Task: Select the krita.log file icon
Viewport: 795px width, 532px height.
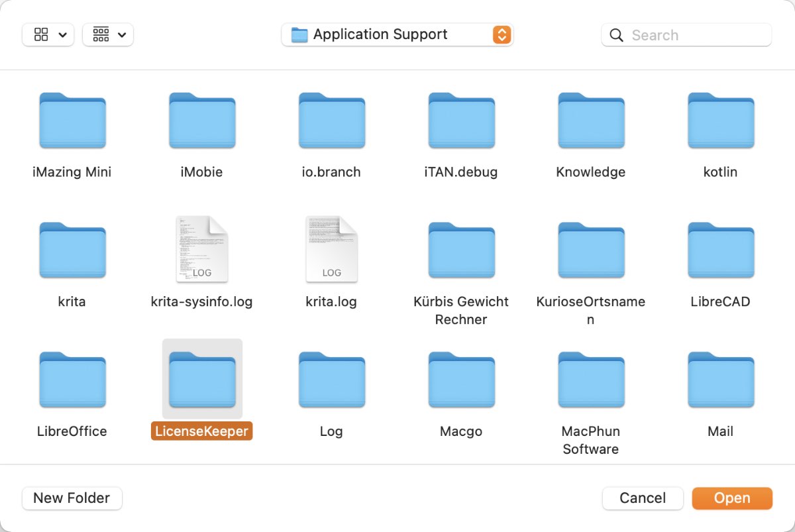Action: click(x=332, y=249)
